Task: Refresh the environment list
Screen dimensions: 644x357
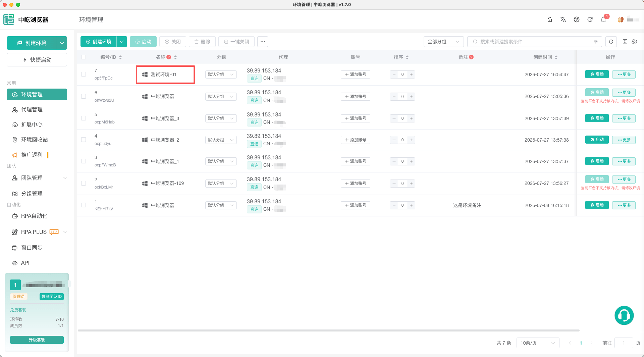Action: click(x=611, y=42)
